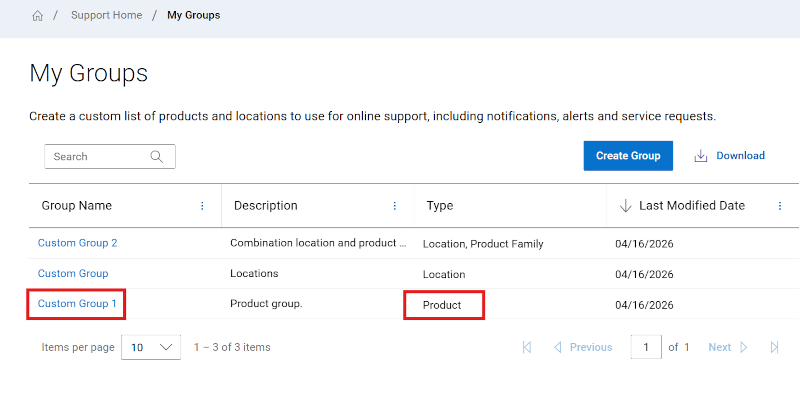The height and width of the screenshot is (396, 800).
Task: Click the magnifier search icon
Action: point(157,157)
